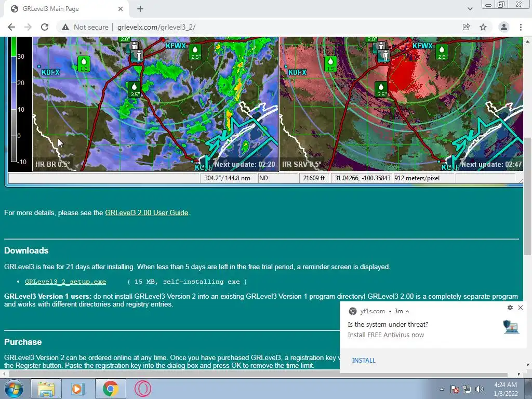The width and height of the screenshot is (532, 399).
Task: Click the Action Center flag tray icon
Action: [455, 389]
